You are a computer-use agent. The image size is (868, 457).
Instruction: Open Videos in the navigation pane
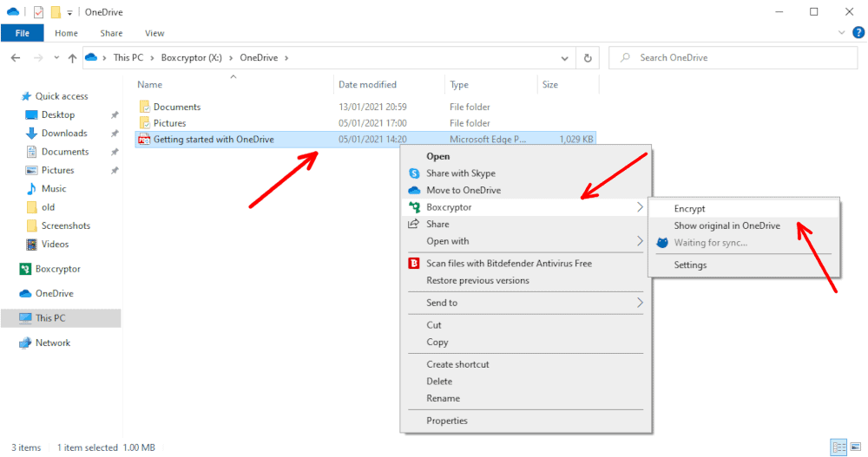[x=55, y=244]
